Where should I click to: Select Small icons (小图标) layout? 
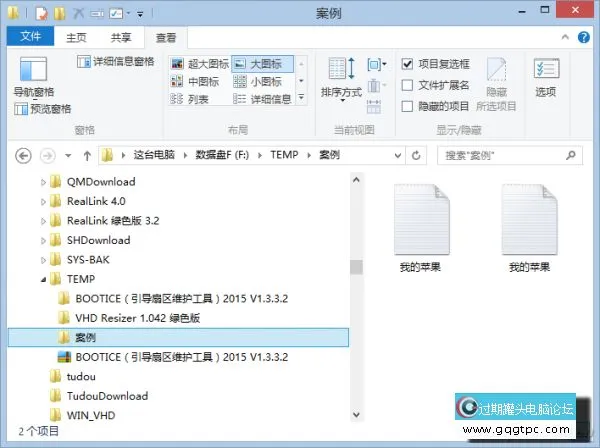pos(257,81)
